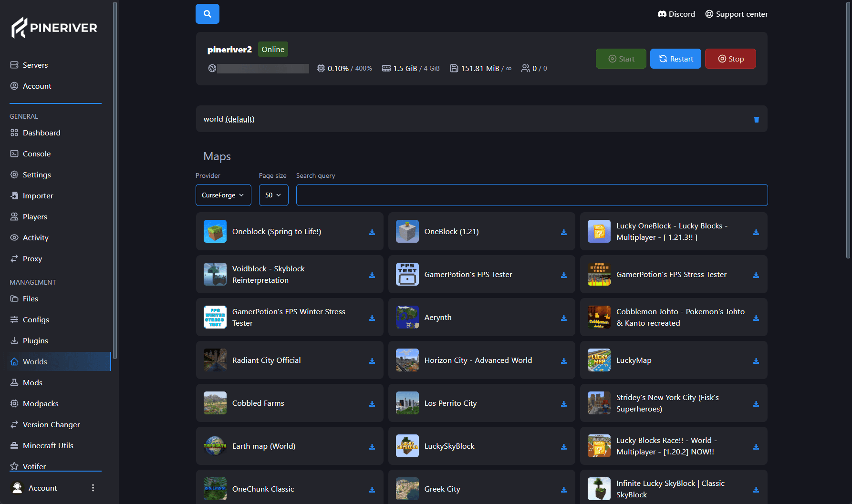This screenshot has width=852, height=504.
Task: Click the Start server button
Action: 621,59
